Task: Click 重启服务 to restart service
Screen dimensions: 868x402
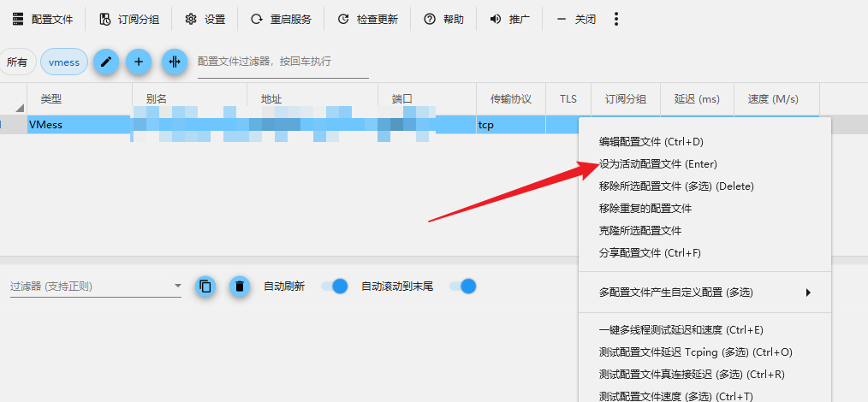Action: tap(281, 19)
